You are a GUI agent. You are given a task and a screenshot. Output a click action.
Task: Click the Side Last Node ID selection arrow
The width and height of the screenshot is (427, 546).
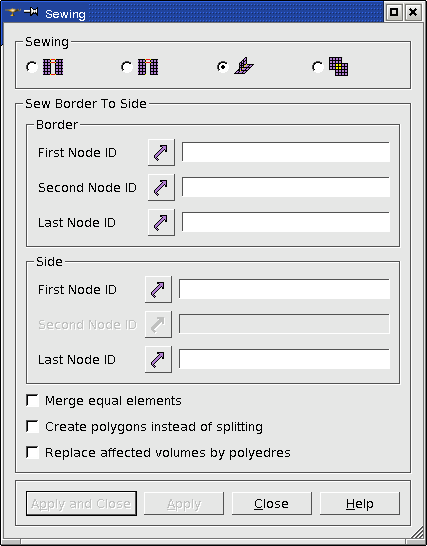[x=158, y=359]
